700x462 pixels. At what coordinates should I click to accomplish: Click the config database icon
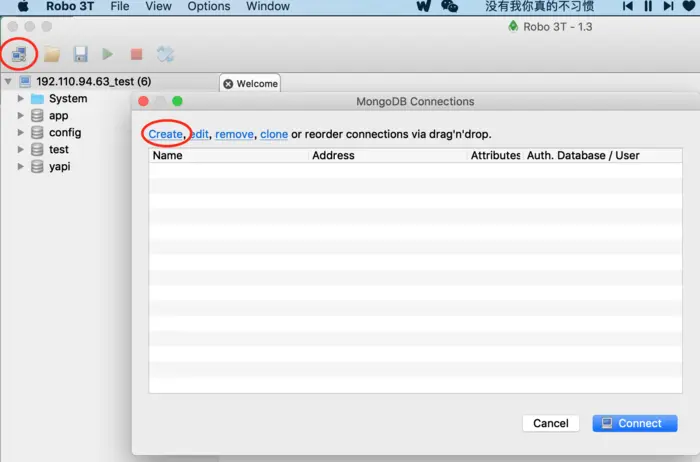pos(38,133)
